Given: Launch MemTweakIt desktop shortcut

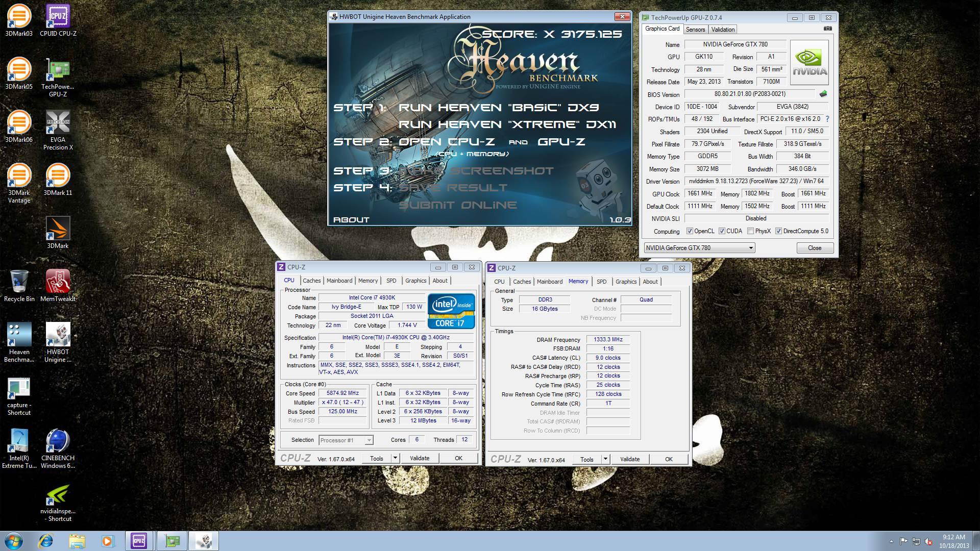Looking at the screenshot, I should (58, 286).
